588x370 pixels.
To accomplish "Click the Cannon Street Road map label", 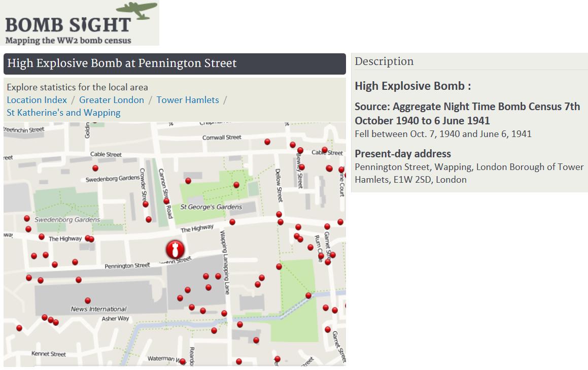I will (x=165, y=193).
